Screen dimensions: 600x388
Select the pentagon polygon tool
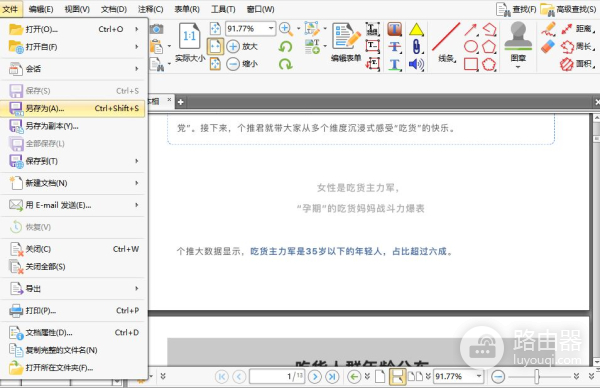point(489,47)
